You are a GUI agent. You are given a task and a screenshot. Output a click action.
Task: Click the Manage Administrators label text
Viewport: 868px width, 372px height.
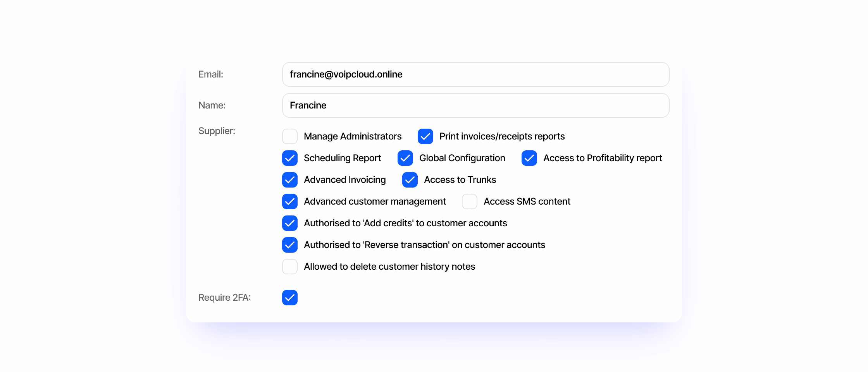click(353, 136)
